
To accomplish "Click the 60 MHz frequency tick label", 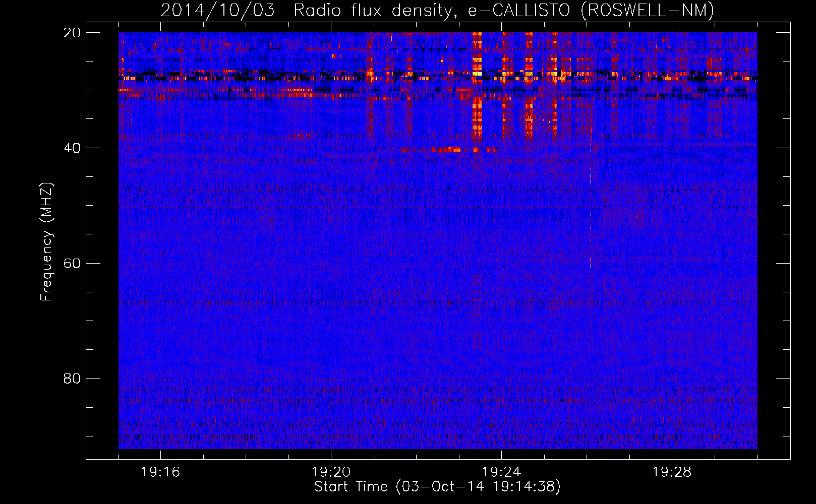I will coord(72,264).
